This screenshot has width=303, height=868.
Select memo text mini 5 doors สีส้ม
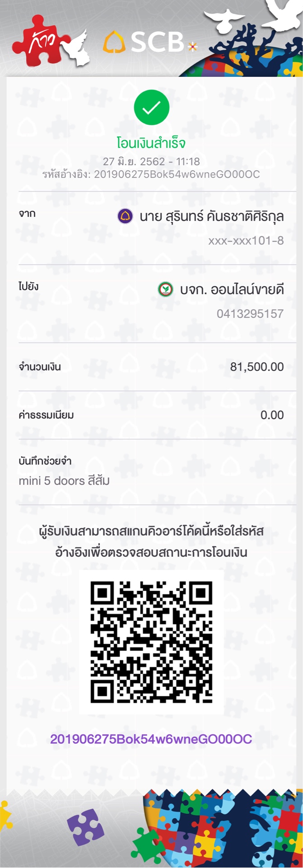[64, 481]
